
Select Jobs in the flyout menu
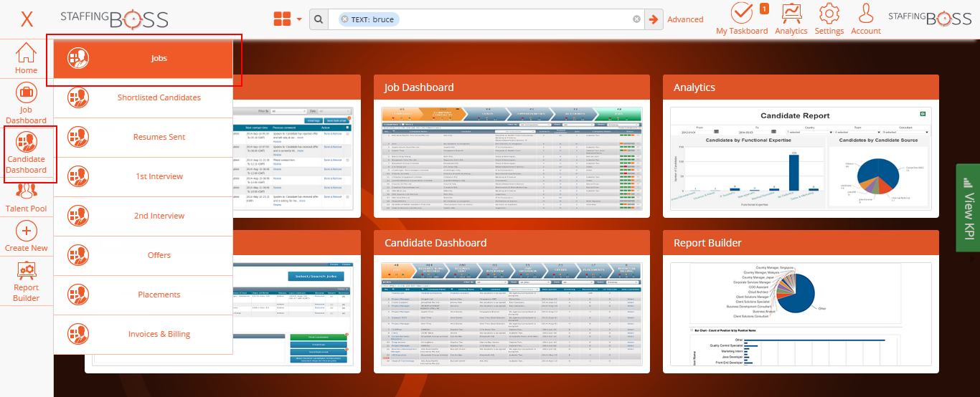(x=143, y=58)
